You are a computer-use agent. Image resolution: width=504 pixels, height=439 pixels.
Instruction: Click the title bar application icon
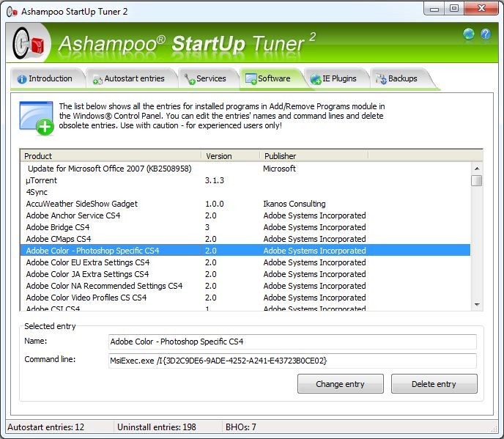[x=12, y=12]
